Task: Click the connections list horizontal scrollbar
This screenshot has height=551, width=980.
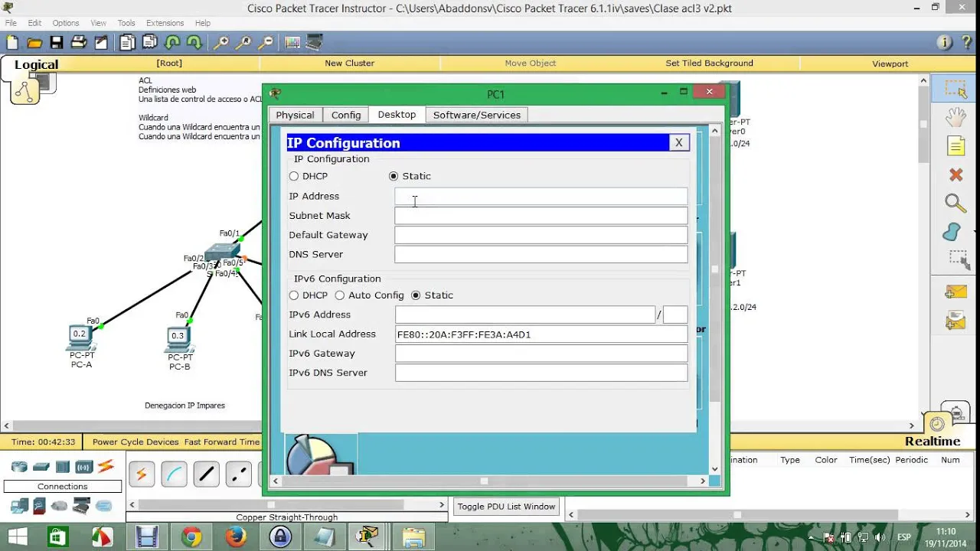Action: [287, 505]
